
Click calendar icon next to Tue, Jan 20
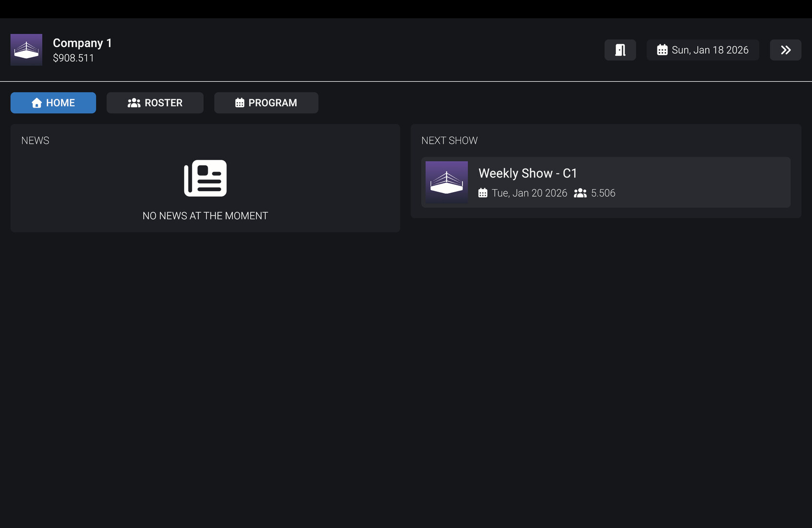483,193
